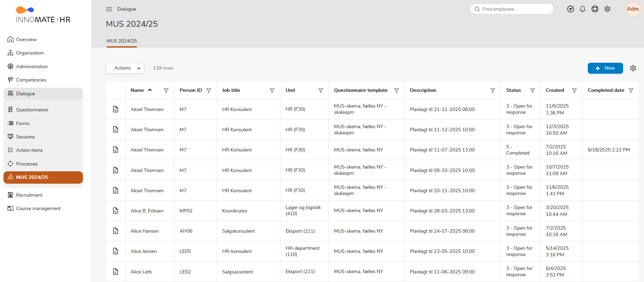644x282 pixels.
Task: Open the help lifebuoy icon
Action: [595, 9]
